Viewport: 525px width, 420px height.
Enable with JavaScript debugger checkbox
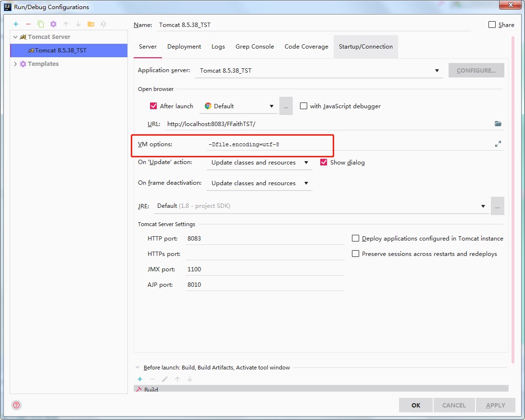pyautogui.click(x=303, y=106)
